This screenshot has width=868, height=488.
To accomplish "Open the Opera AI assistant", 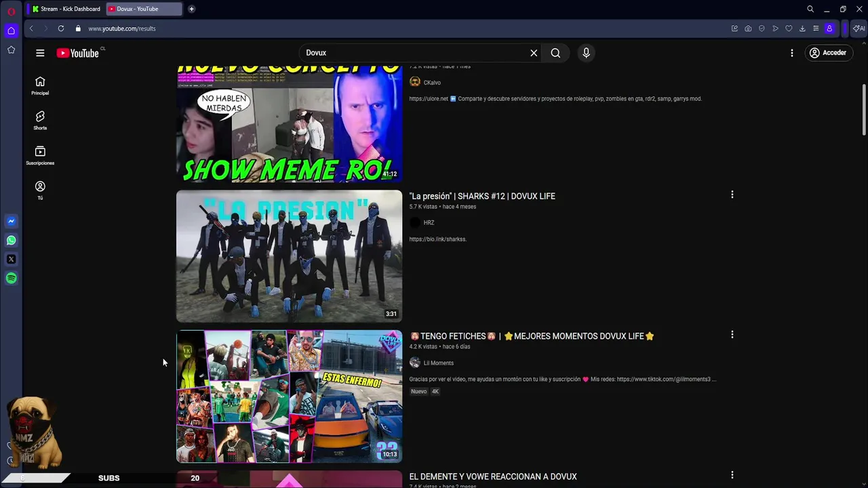I will pos(859,28).
